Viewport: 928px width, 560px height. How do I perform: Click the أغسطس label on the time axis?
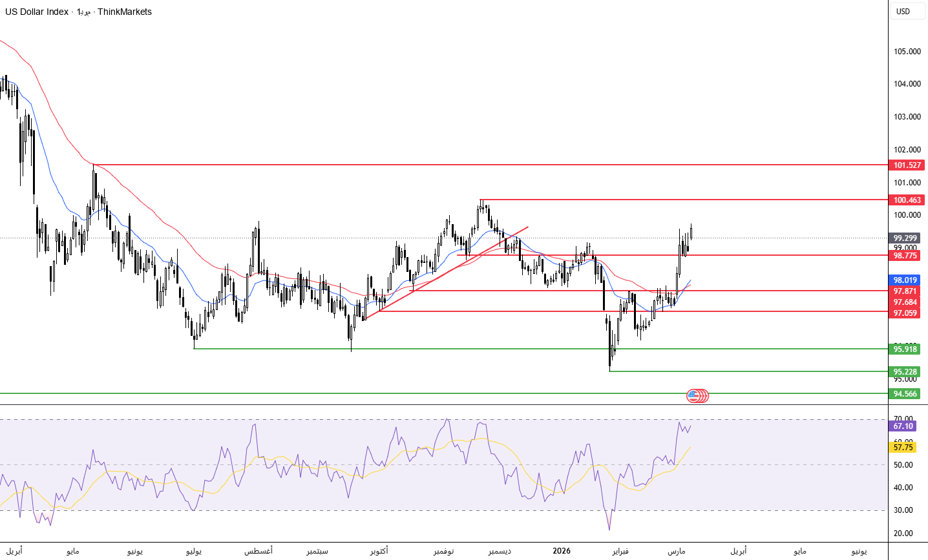point(258,551)
